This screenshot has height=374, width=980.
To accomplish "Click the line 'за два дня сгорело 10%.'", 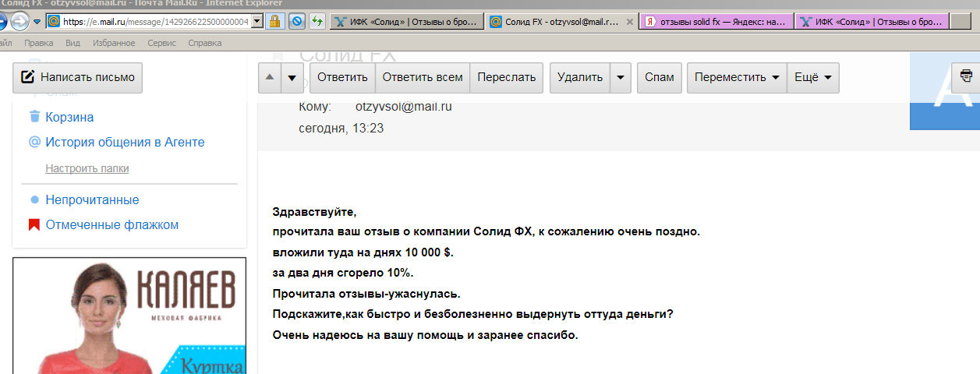I will 343,273.
